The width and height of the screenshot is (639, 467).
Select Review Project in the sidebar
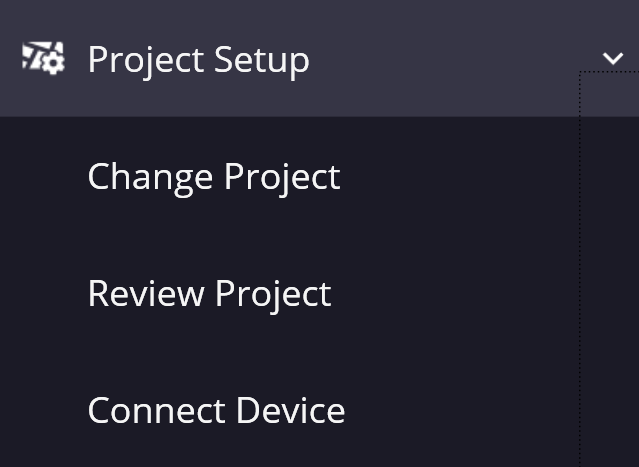pos(209,294)
